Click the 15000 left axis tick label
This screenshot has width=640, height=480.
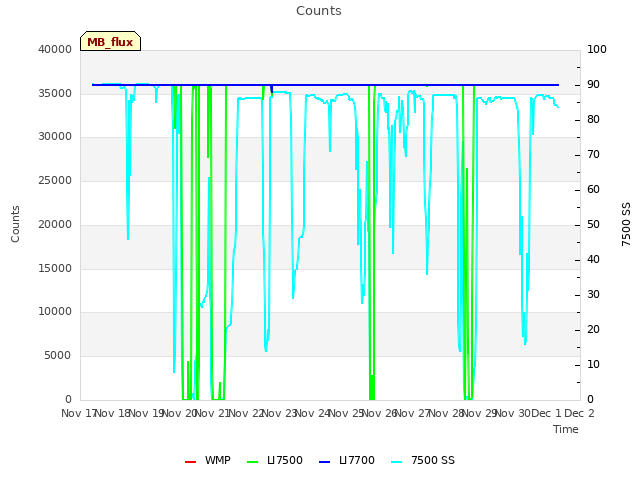pos(55,269)
